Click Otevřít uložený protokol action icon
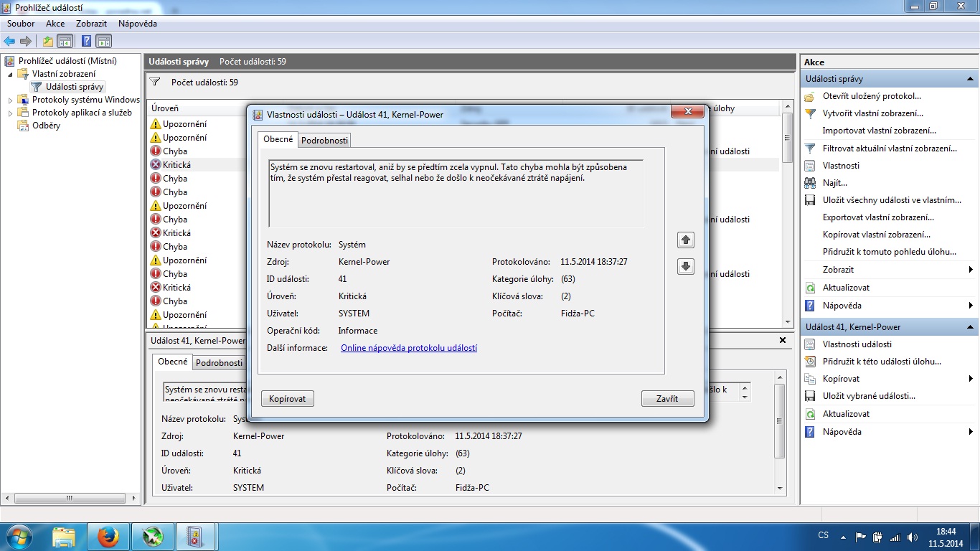The image size is (980, 551). (x=810, y=96)
